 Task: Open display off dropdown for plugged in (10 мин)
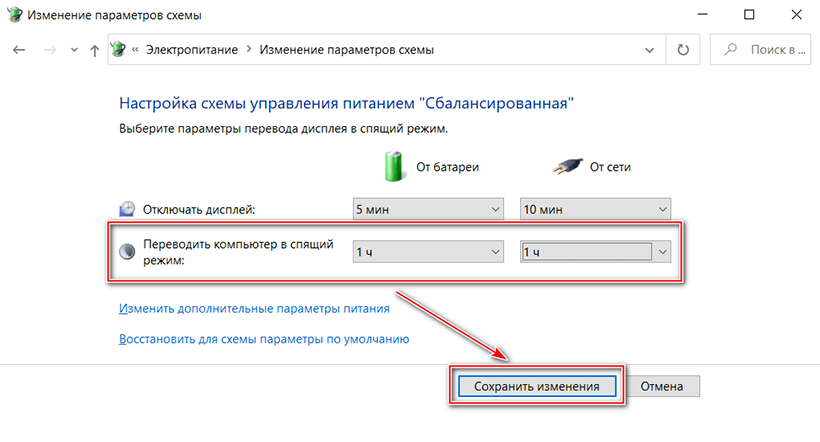click(x=595, y=209)
